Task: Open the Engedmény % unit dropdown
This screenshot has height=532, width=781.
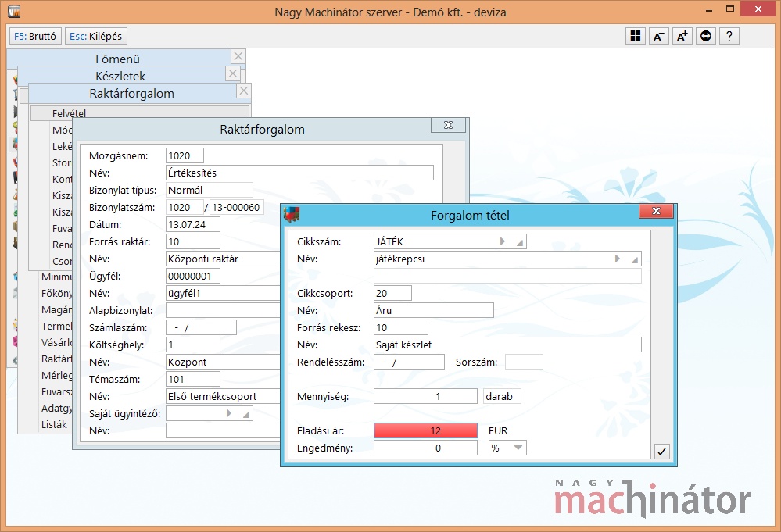Action: tap(518, 448)
